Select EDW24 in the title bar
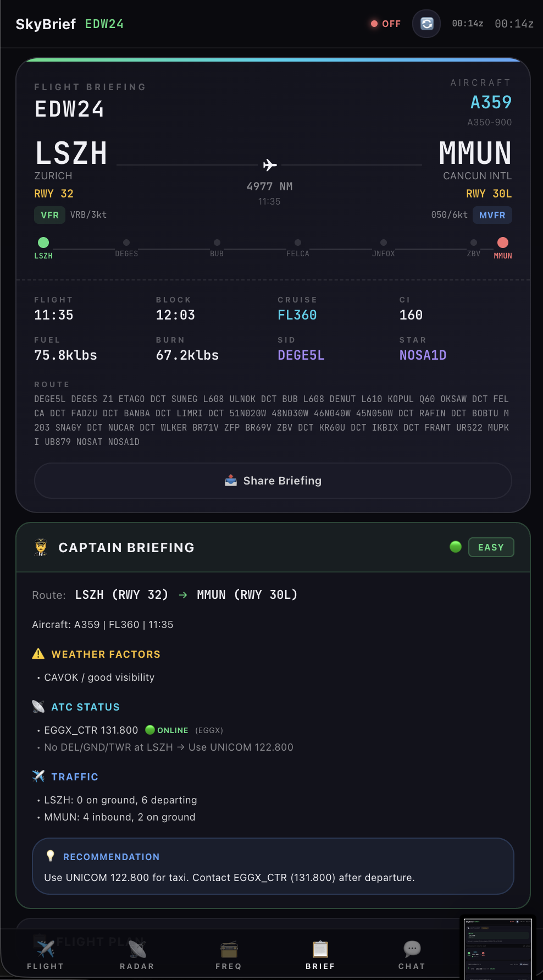Screen dimensions: 543x980 (104, 24)
